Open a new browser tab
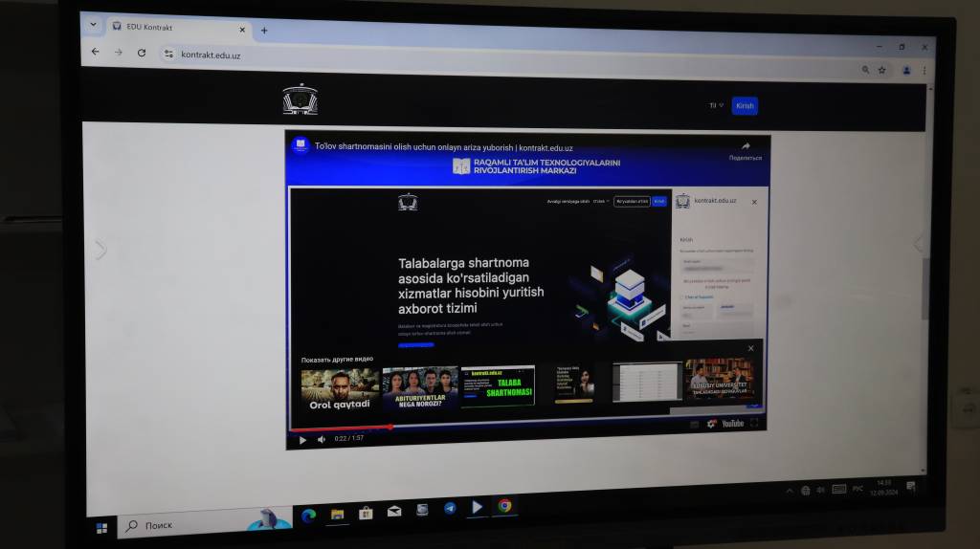 coord(264,30)
